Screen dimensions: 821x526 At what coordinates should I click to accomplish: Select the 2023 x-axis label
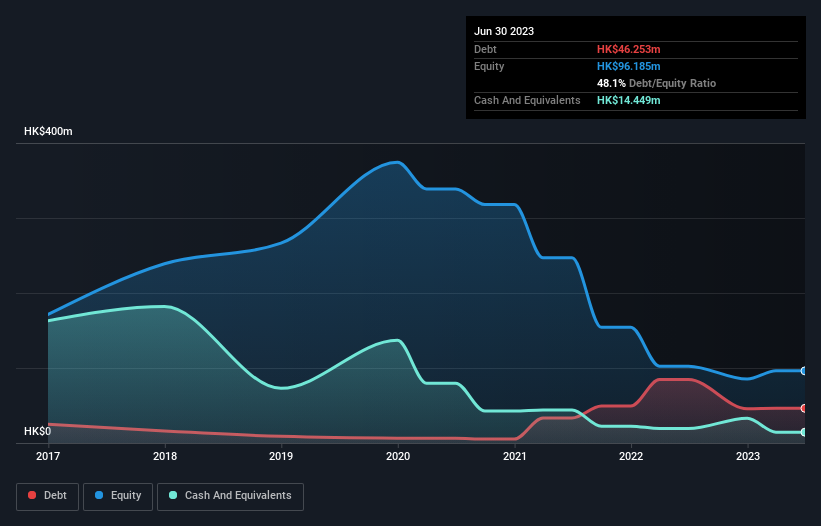[x=748, y=456]
